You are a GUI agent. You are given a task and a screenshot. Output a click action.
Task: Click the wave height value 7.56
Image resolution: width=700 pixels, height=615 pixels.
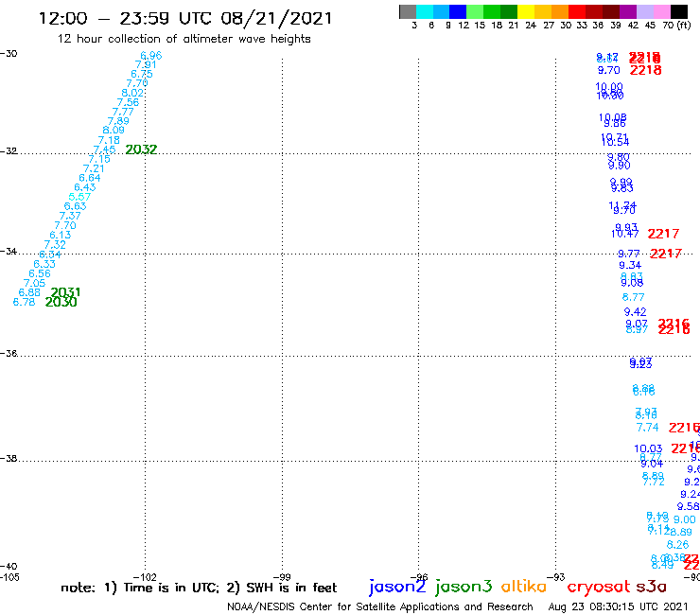tap(128, 102)
